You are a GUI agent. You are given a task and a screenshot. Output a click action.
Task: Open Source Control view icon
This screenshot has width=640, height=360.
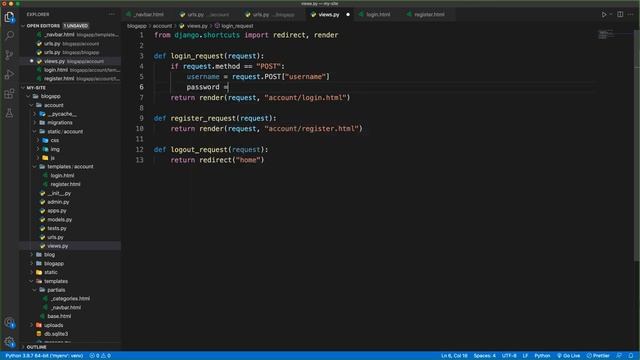9,55
